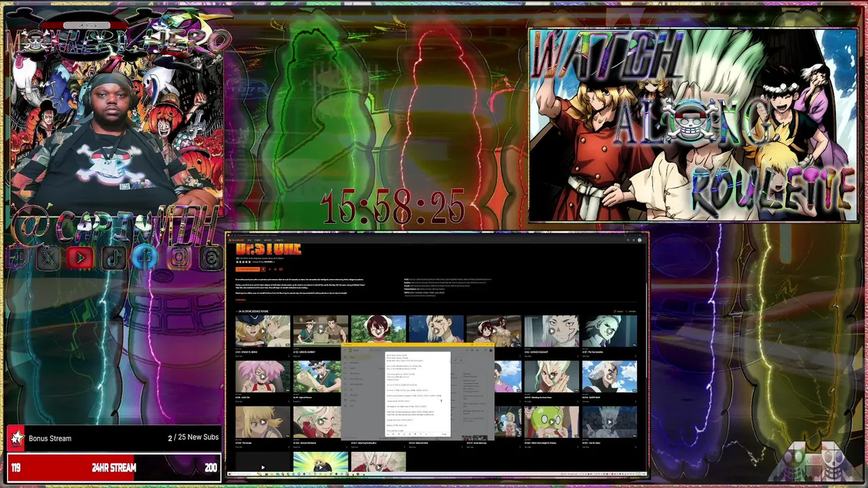Play the episode with yellow burst background thumbnail
868x488 pixels.
point(321,462)
